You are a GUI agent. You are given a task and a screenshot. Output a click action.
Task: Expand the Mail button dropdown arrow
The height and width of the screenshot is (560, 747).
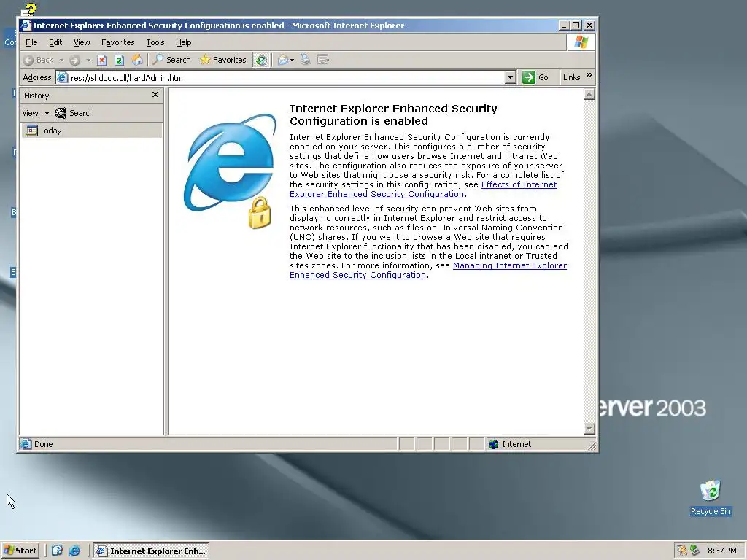coord(292,60)
